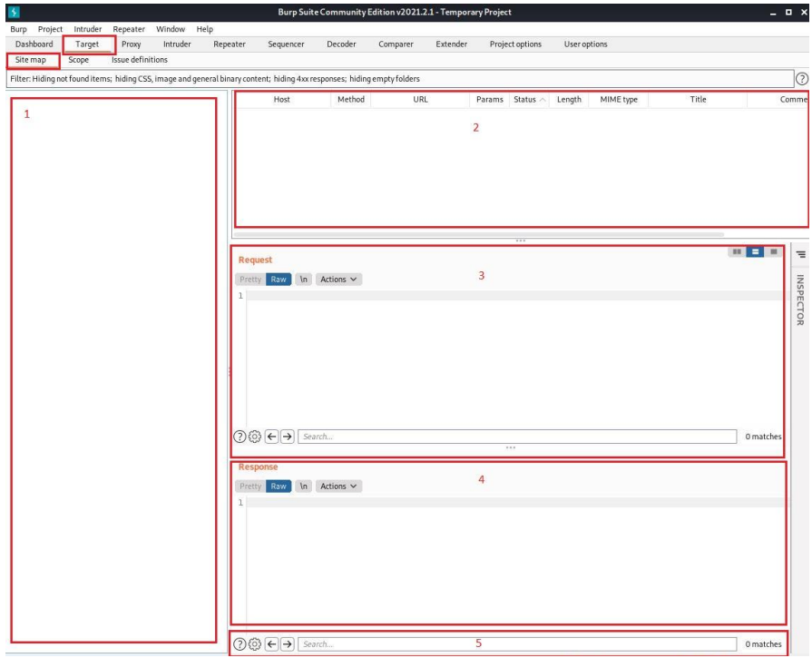Click the horizontal scrollbar under the table
Viewport: 812px width, 658px height.
[x=479, y=235]
